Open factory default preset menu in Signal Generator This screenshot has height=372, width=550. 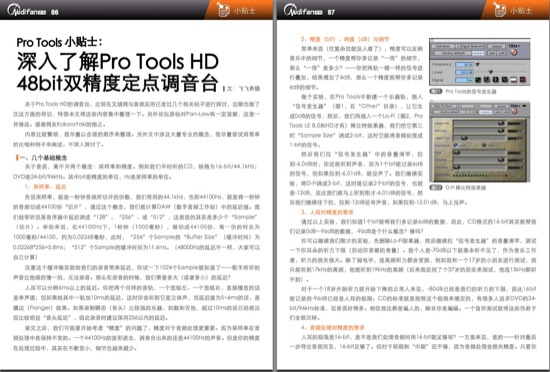[453, 53]
